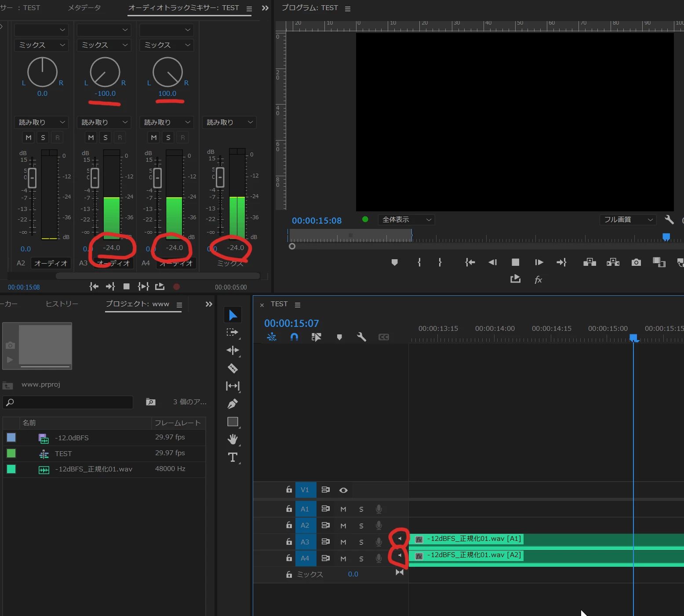This screenshot has height=616, width=684.
Task: Toggle lock on track A2 in timeline
Action: (x=289, y=525)
